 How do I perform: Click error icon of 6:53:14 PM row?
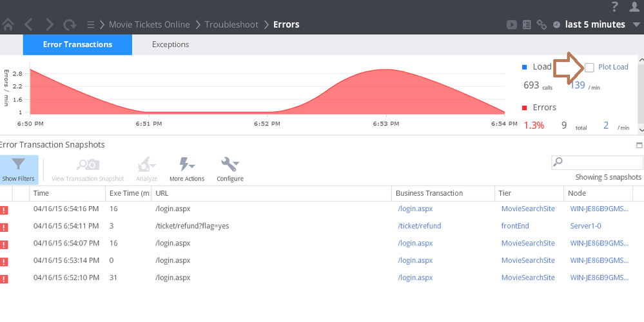click(4, 262)
